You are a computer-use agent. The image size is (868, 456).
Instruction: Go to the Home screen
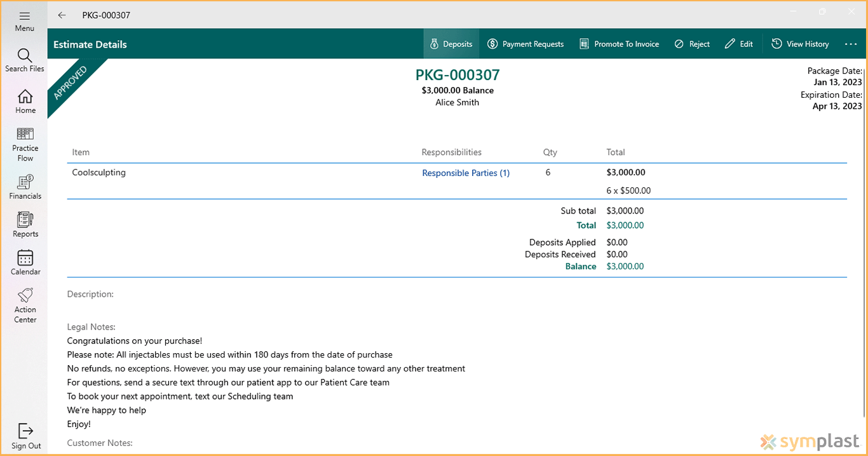pyautogui.click(x=24, y=100)
